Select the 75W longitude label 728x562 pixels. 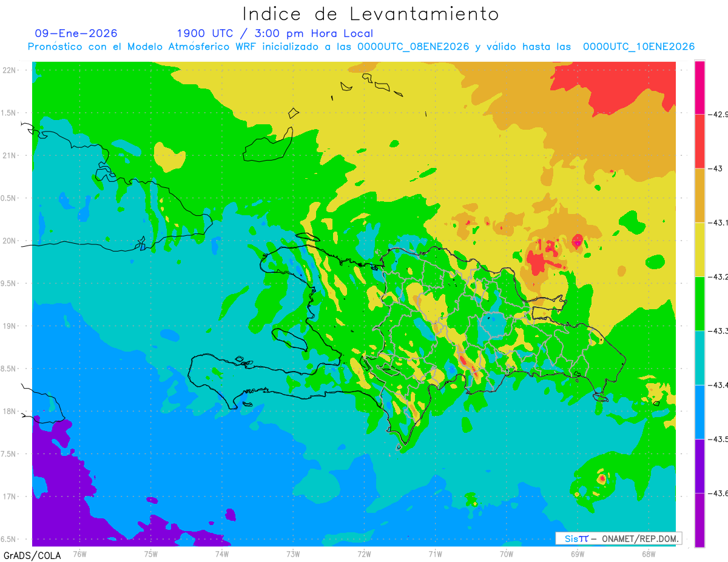click(151, 554)
